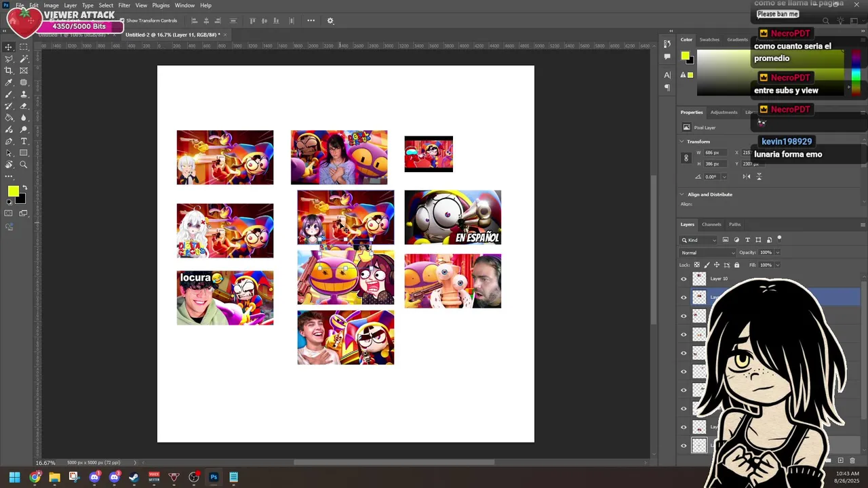Filter layers by type (T) icon

tap(747, 240)
